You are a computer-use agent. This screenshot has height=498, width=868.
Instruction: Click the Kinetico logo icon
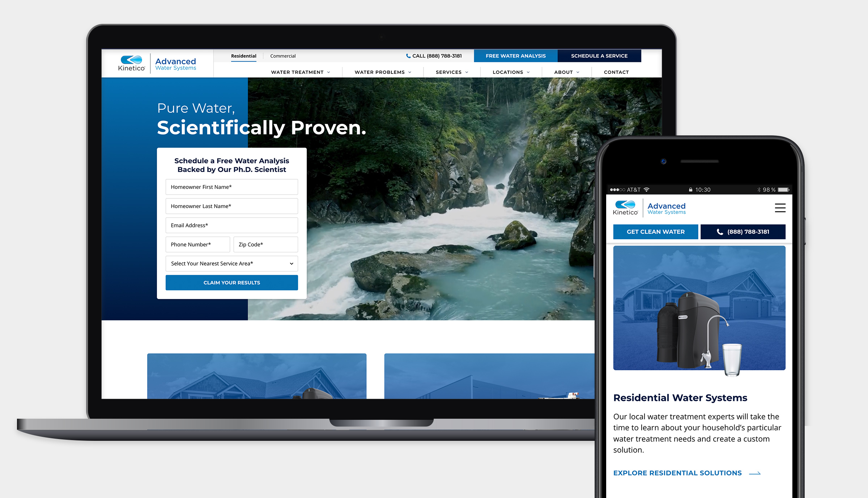click(132, 59)
